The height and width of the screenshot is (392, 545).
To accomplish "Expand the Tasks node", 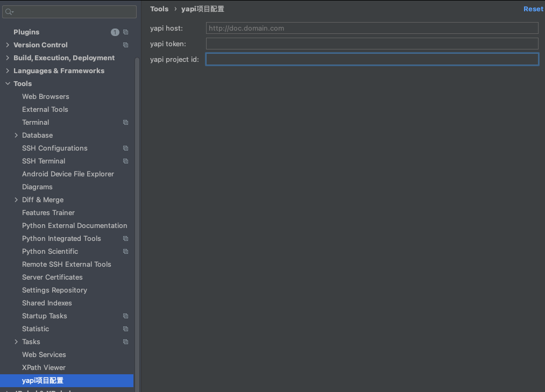I will [16, 341].
